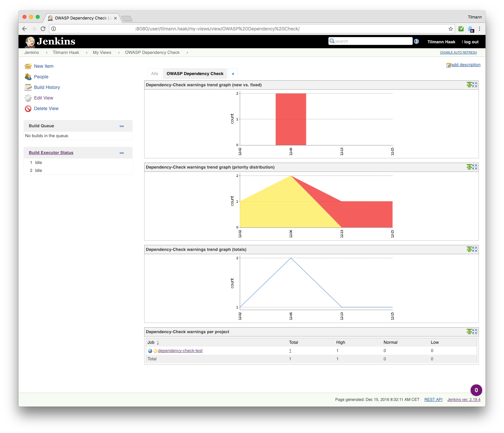Image resolution: width=504 pixels, height=433 pixels.
Task: Click green up arrow on totals trend graph
Action: tap(469, 249)
